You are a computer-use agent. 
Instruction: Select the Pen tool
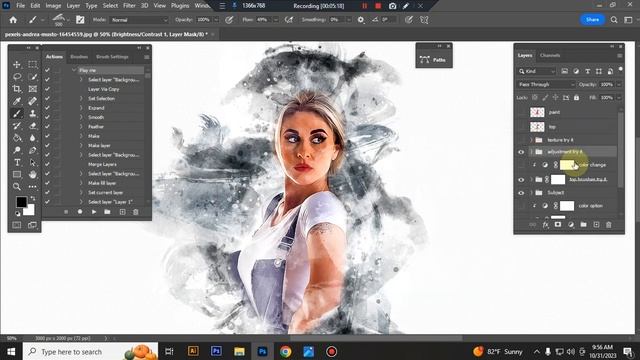(x=33, y=150)
